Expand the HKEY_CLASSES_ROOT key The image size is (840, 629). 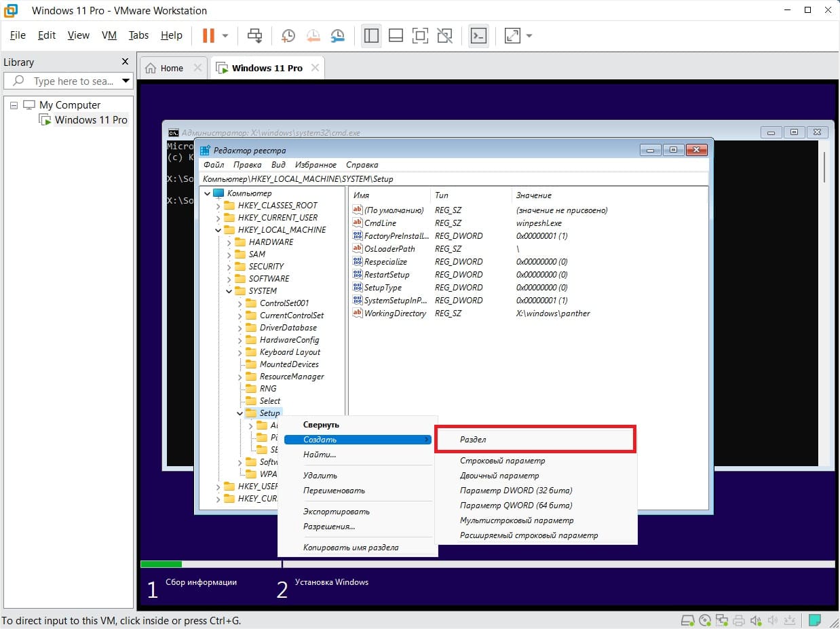coord(218,206)
